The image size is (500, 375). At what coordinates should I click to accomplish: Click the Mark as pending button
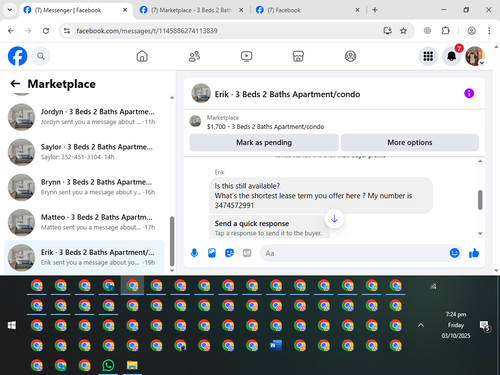pos(264,143)
